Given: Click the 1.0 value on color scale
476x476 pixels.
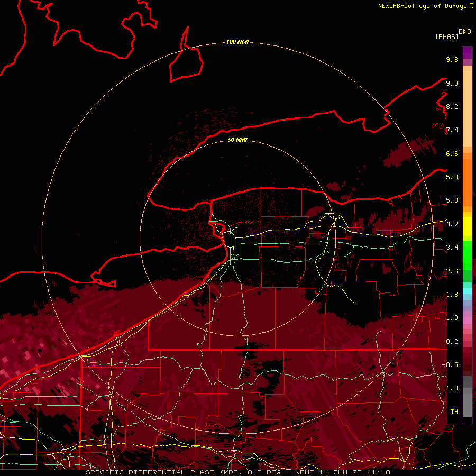Looking at the screenshot, I should click(x=452, y=318).
